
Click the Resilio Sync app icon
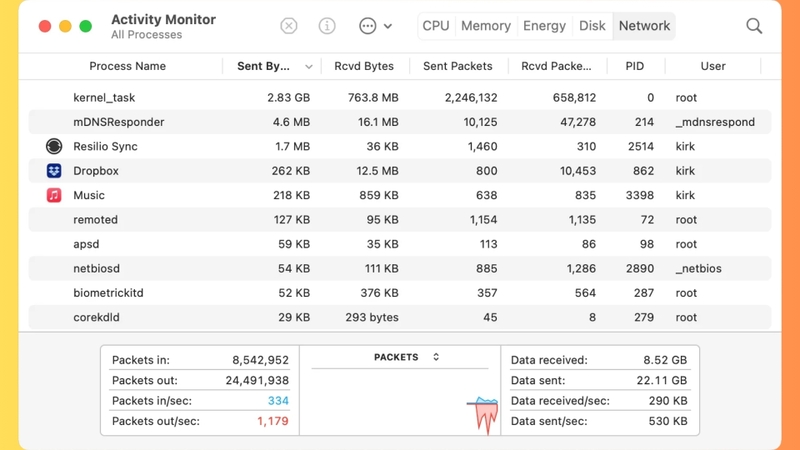pos(54,146)
